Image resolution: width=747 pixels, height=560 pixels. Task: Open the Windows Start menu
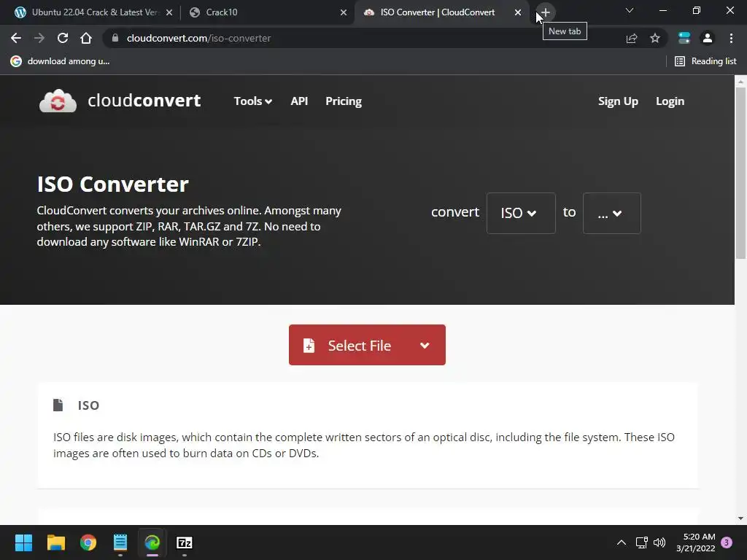click(x=23, y=542)
